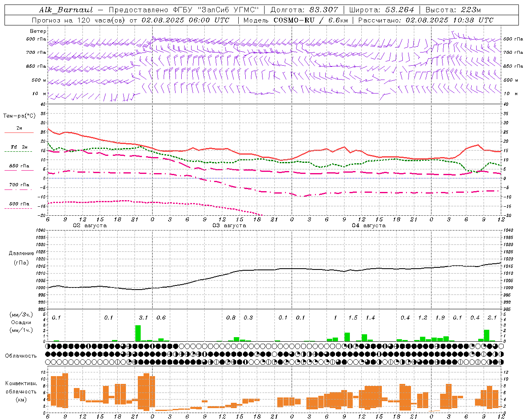Click the '(мм/1ч.)' precipitation unit label
Viewport: 525px width, 420px height.
tap(21, 330)
